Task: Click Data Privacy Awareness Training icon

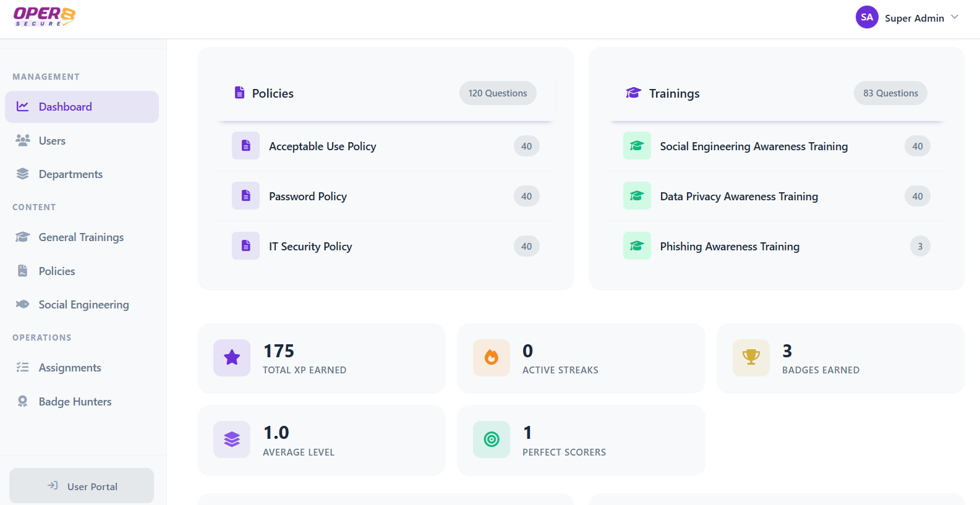Action: pyautogui.click(x=636, y=197)
